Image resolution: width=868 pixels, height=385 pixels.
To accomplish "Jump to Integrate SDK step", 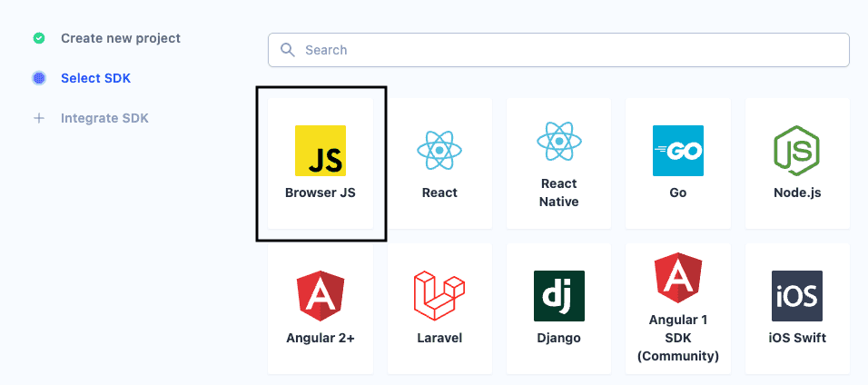I will coord(104,118).
